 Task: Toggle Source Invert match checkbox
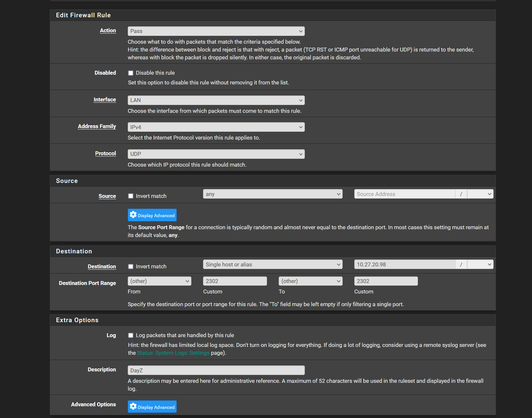point(131,196)
